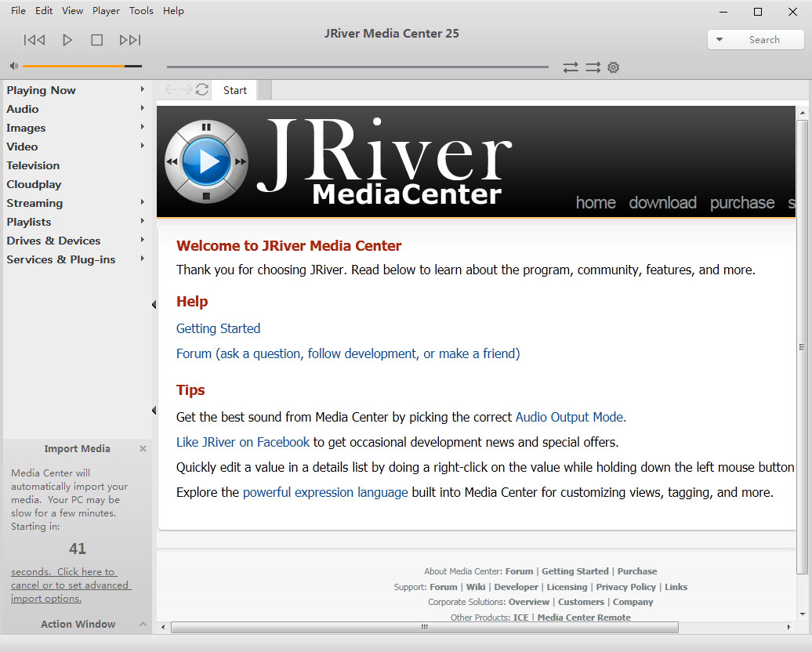Open the Tools menu

pos(141,11)
